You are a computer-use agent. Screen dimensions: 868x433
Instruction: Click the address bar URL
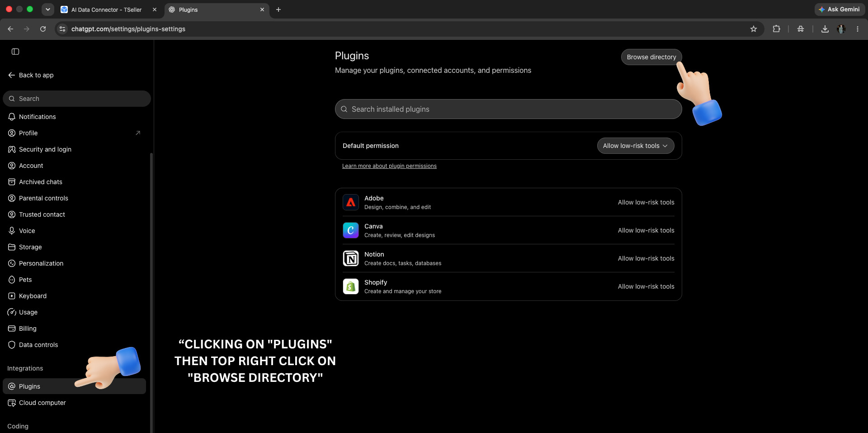128,29
